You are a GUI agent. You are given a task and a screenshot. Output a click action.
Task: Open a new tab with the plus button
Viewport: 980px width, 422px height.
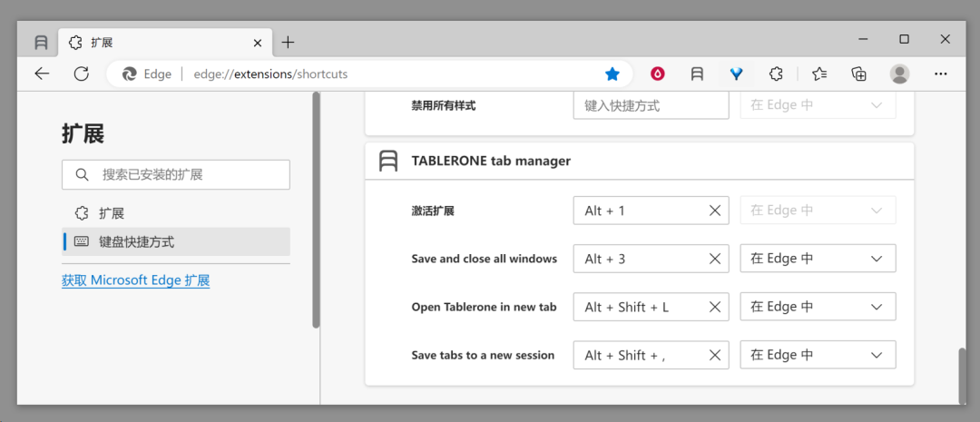(x=288, y=43)
